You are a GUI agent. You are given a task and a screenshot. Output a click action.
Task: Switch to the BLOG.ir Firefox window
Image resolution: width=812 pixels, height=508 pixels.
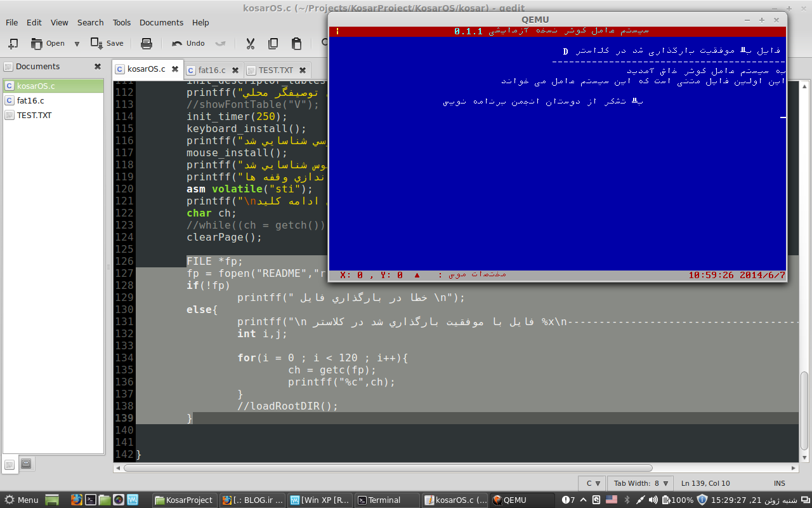252,500
